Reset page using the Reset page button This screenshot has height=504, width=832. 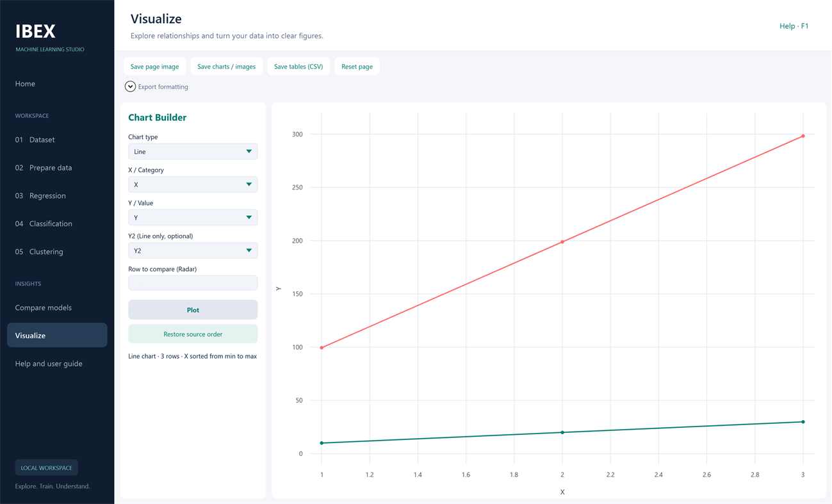coord(357,67)
